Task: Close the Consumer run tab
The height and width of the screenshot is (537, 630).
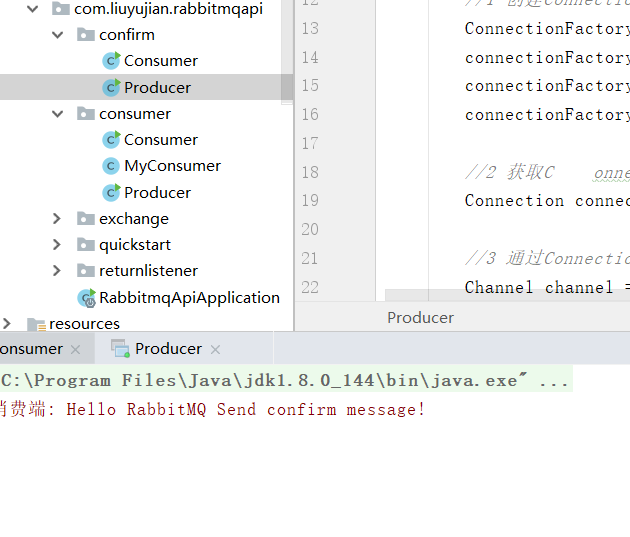Action: [x=75, y=350]
